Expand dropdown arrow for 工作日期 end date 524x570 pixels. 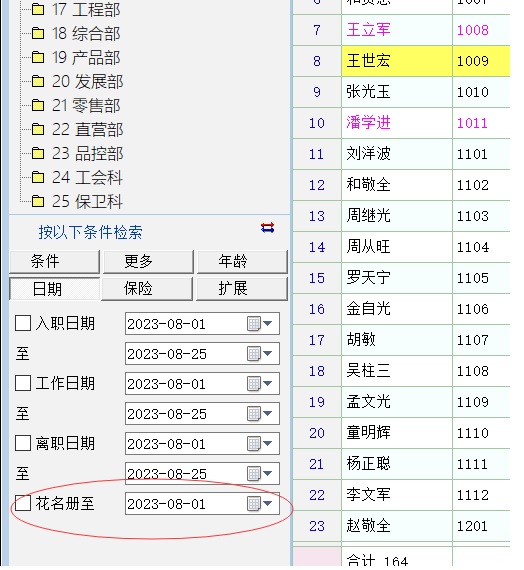(x=268, y=414)
